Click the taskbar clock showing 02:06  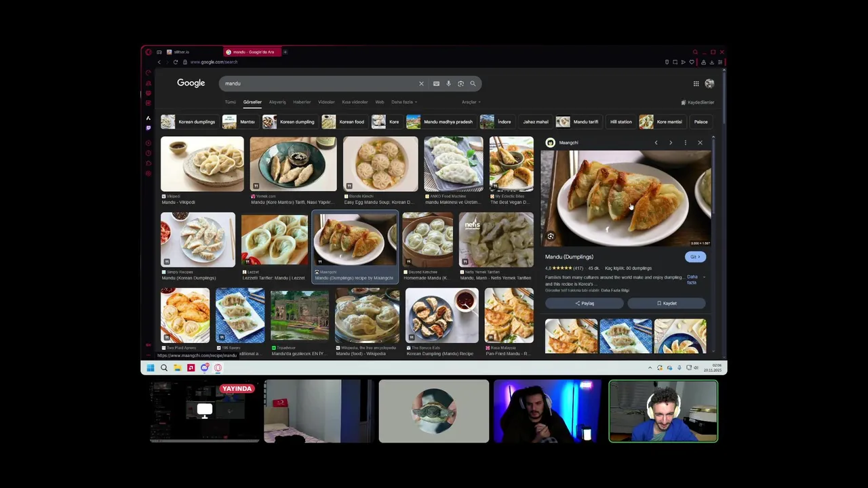tap(711, 367)
